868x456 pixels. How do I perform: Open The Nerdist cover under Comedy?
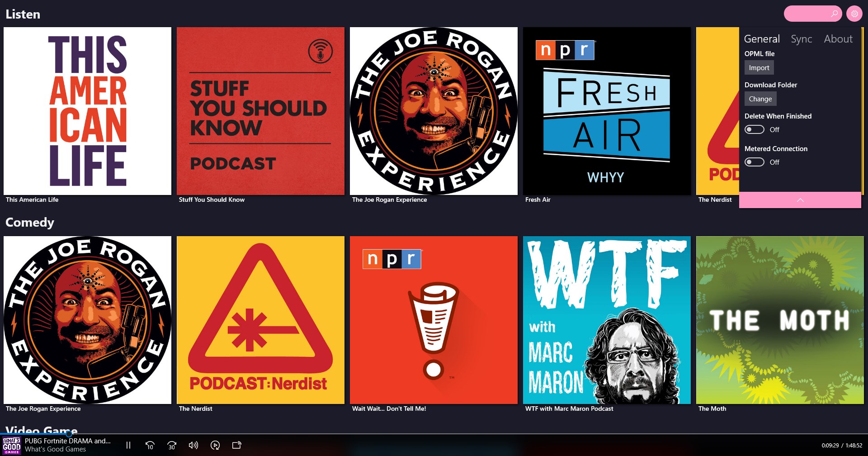pyautogui.click(x=260, y=320)
